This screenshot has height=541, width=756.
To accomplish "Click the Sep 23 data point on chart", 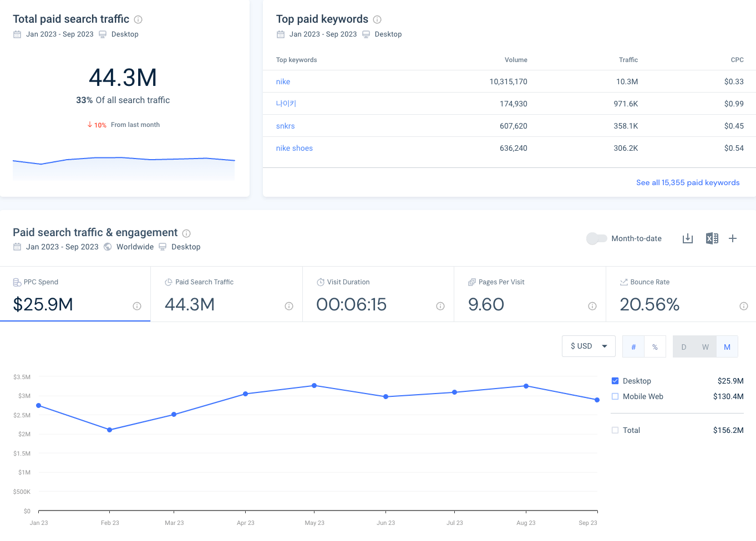I will pos(597,400).
